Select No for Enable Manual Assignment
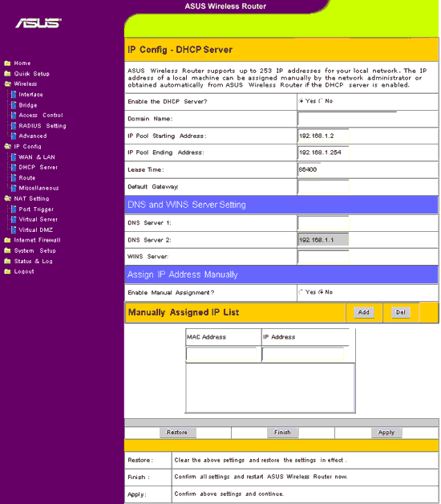441x504 pixels. pos(321,292)
